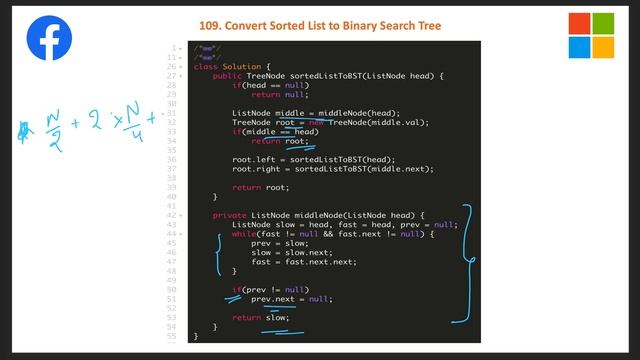Collapse class Solution fold arrow at line 26
The height and width of the screenshot is (360, 640).
[181, 67]
